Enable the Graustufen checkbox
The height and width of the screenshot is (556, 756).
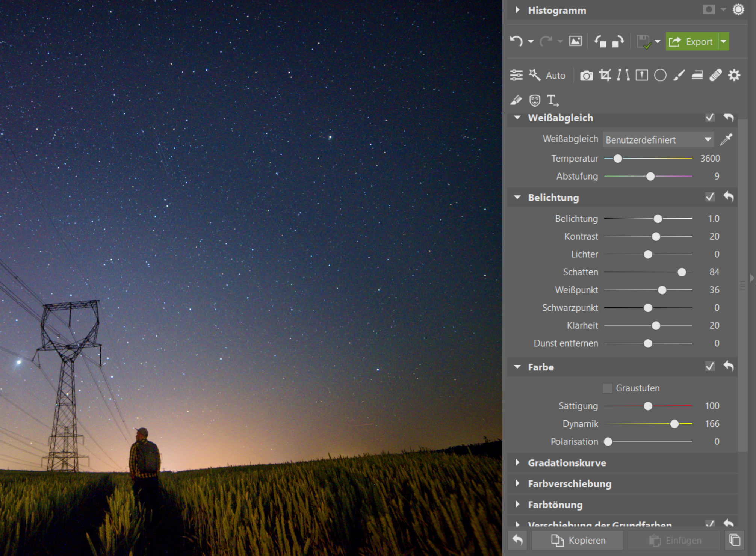[607, 388]
